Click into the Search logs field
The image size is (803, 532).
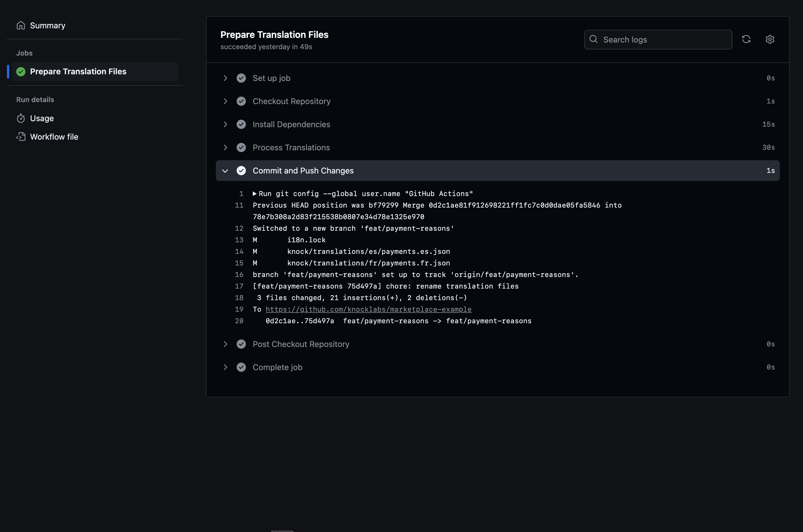(658, 39)
